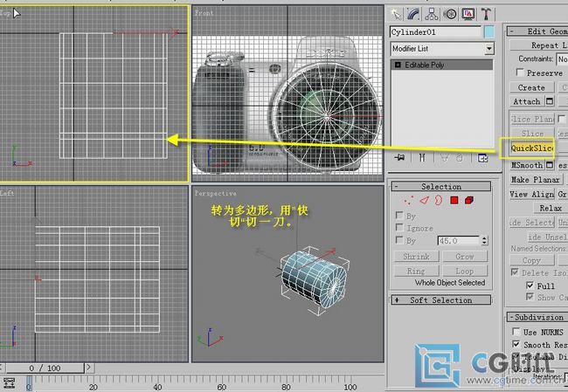Open the Cylinder01 object color swatch
The width and height of the screenshot is (568, 392).
pyautogui.click(x=489, y=32)
